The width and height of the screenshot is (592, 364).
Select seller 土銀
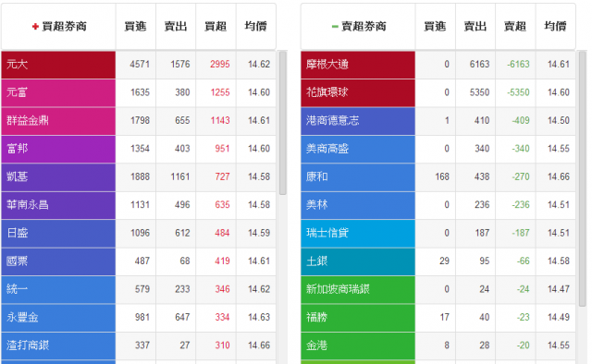[x=358, y=261]
